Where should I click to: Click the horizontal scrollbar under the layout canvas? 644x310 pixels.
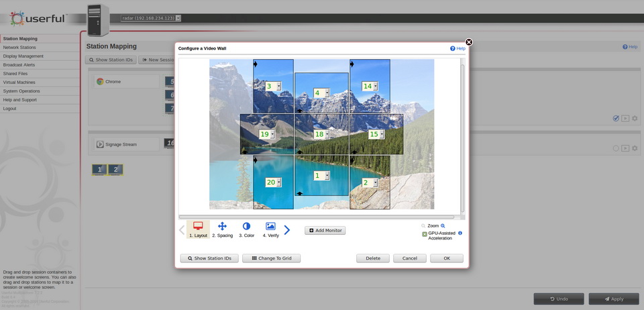[317, 217]
